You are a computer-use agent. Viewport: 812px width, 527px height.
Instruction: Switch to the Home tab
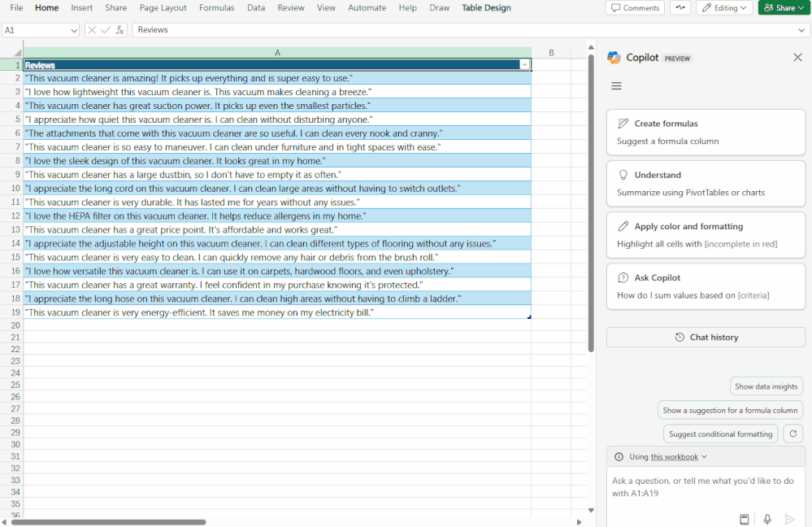(x=46, y=8)
